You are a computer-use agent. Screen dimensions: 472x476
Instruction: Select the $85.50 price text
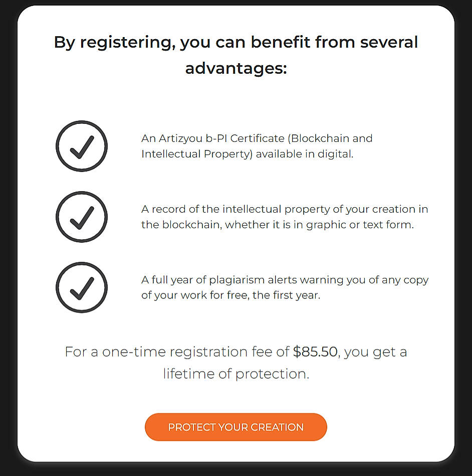point(315,352)
